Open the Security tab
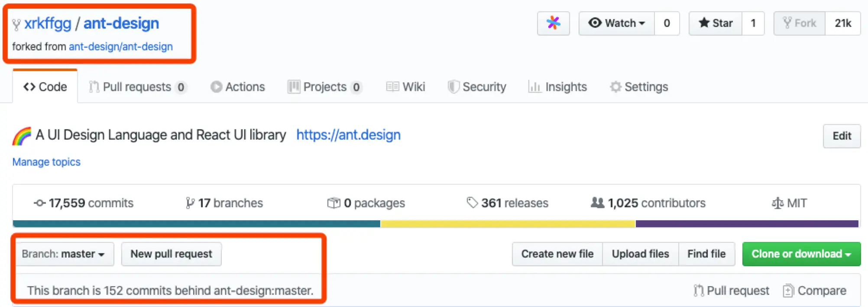Image resolution: width=868 pixels, height=307 pixels. pyautogui.click(x=477, y=87)
